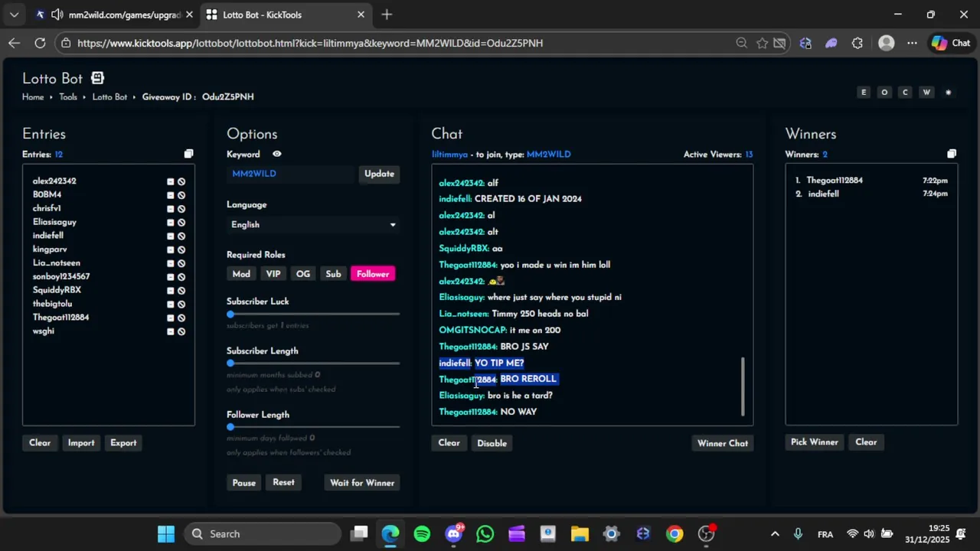Open Discord from the taskbar
980x551 pixels.
[453, 533]
